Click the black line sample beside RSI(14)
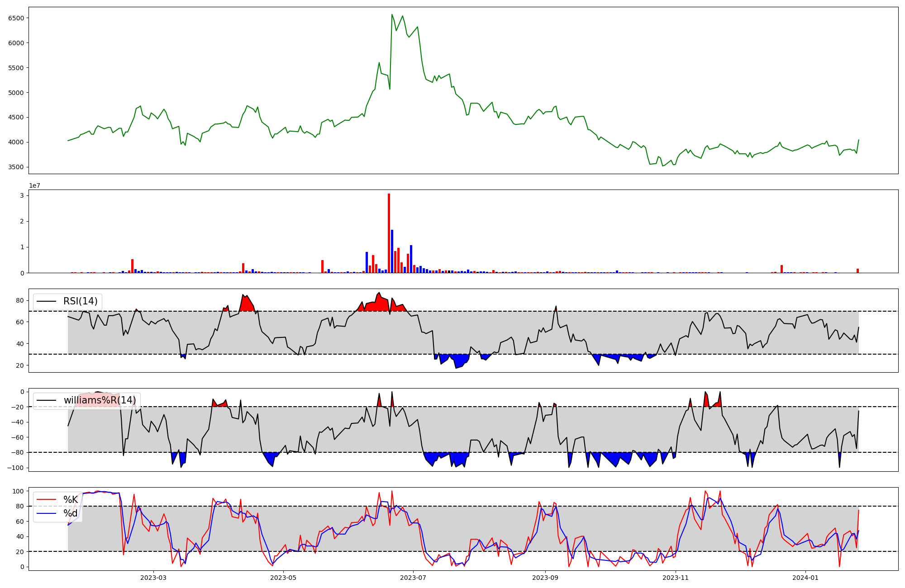This screenshot has height=588, width=905. pyautogui.click(x=47, y=302)
